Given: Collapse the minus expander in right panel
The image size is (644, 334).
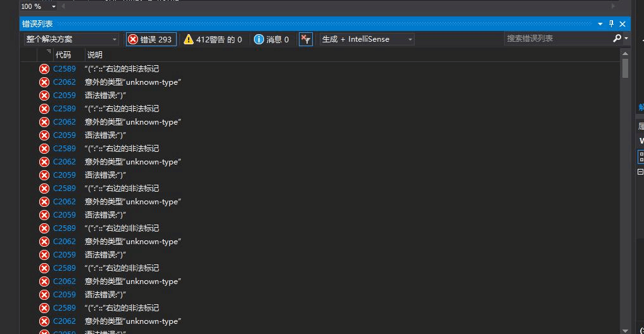Looking at the screenshot, I should click(x=640, y=171).
